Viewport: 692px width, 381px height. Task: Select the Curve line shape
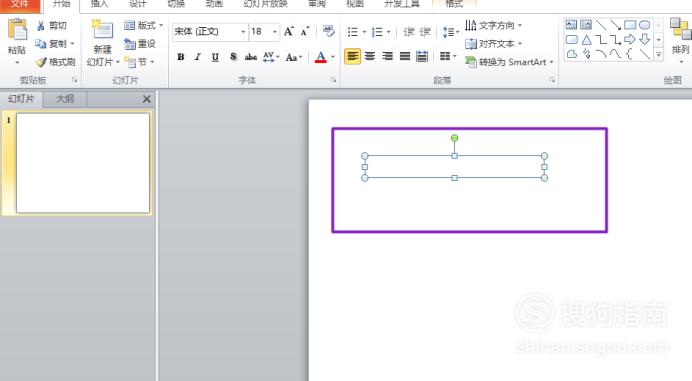click(x=615, y=54)
